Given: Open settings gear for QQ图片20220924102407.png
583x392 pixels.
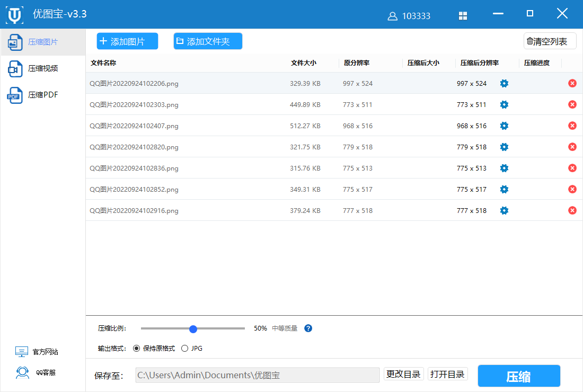Looking at the screenshot, I should point(504,126).
